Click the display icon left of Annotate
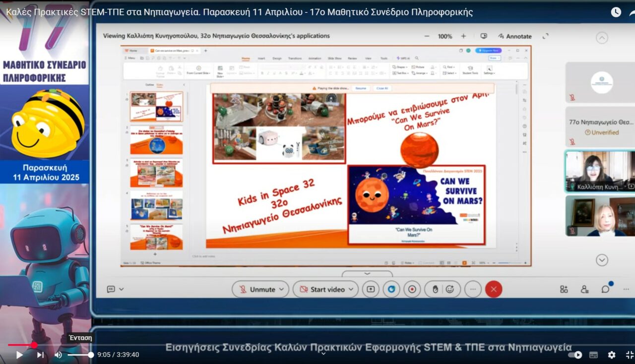The image size is (635, 364). click(x=484, y=36)
